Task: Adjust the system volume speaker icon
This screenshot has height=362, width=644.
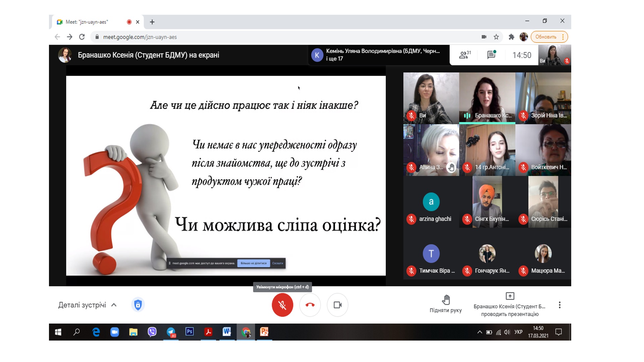Action: point(507,332)
